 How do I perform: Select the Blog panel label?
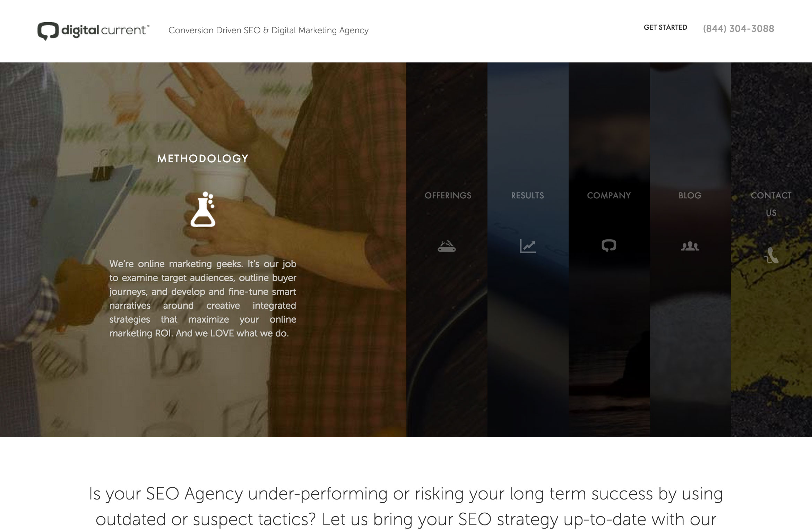690,196
